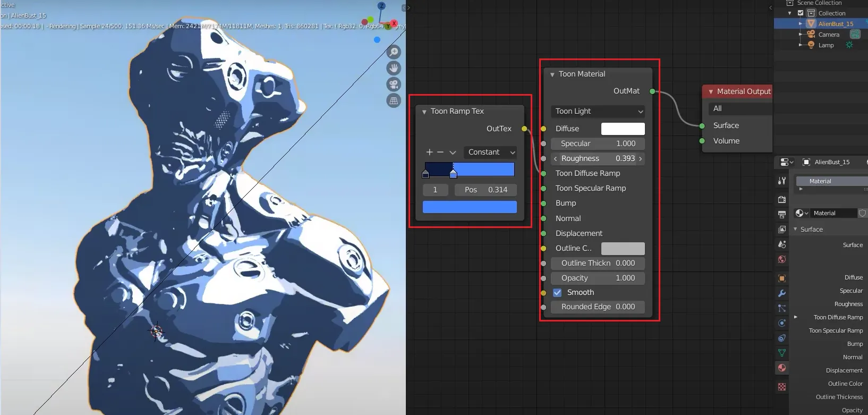
Task: Open the World properties globe tab
Action: click(x=782, y=259)
